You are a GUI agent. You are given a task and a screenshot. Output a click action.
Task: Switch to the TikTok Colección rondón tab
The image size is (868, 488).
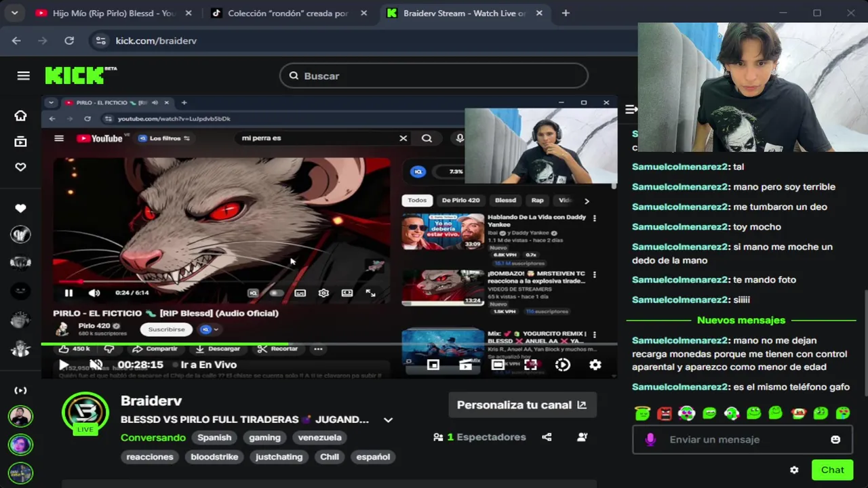tap(288, 13)
